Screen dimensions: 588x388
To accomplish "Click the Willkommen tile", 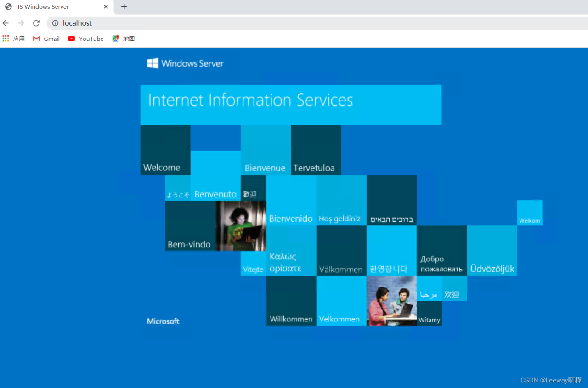I will click(x=291, y=301).
